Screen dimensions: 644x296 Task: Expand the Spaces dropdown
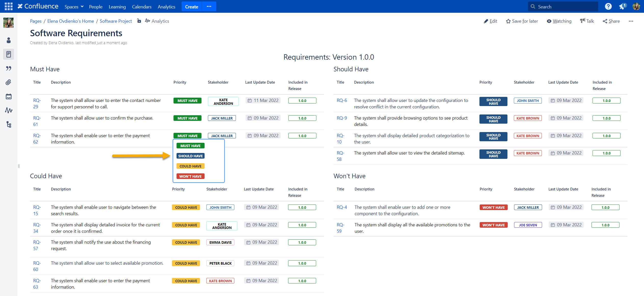pos(74,7)
